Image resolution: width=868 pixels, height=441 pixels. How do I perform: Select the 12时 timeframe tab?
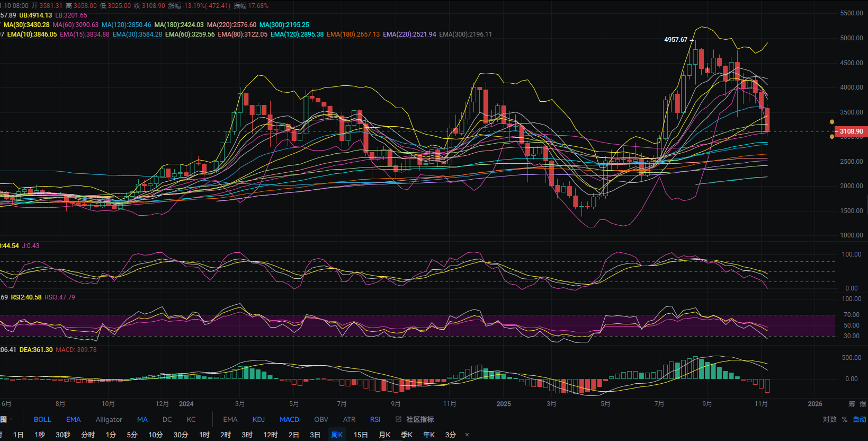point(270,435)
